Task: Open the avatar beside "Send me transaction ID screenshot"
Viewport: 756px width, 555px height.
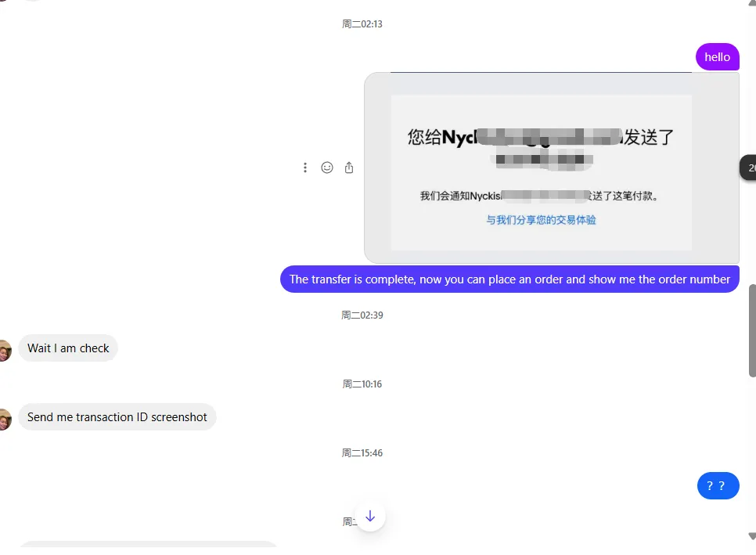Action: 5,420
